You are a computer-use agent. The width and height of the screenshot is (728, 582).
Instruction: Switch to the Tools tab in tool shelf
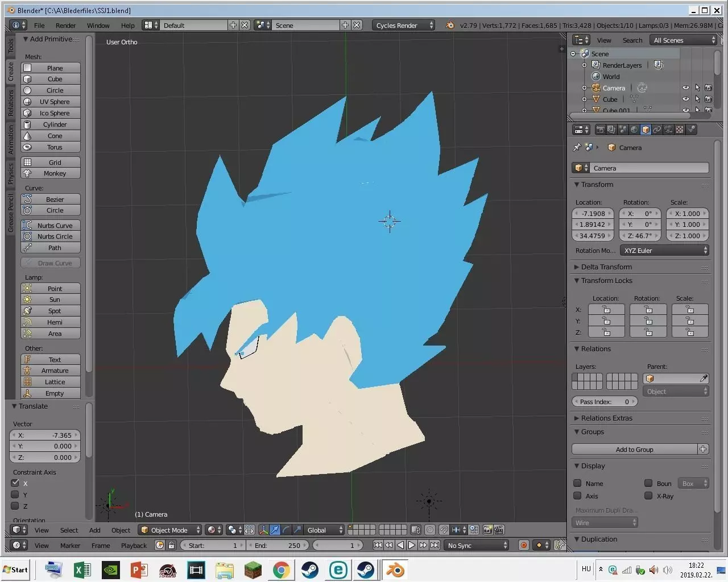(10, 47)
